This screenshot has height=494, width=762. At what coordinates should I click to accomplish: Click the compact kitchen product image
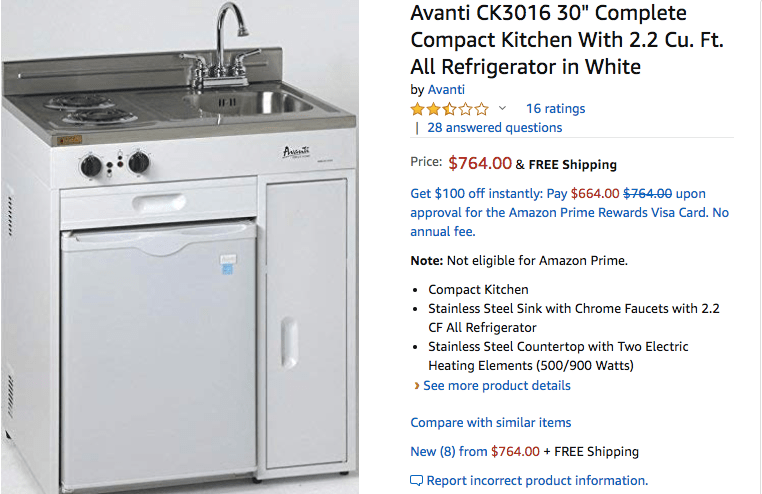180,247
